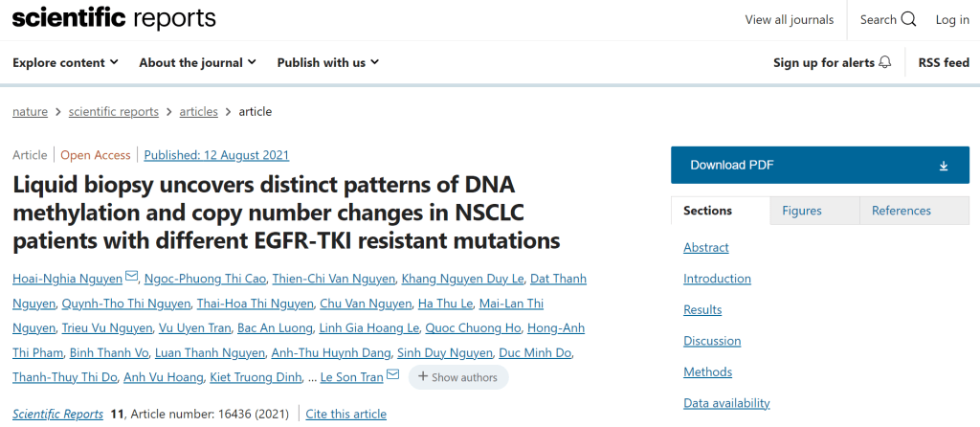
Task: Click the Log in link
Action: (x=952, y=20)
